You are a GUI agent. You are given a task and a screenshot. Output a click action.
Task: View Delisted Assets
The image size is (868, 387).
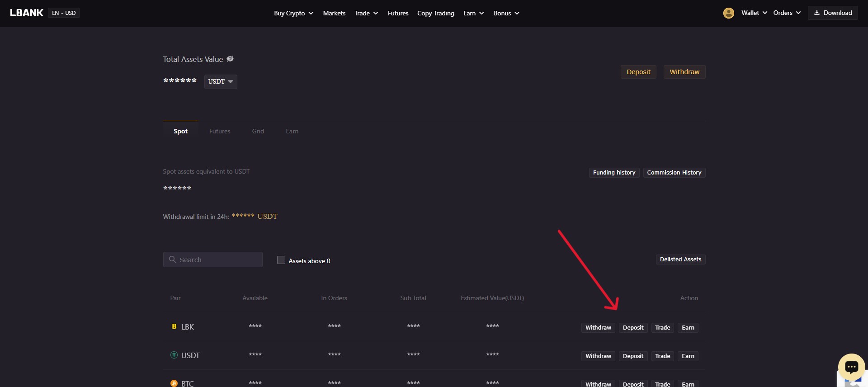pyautogui.click(x=680, y=259)
